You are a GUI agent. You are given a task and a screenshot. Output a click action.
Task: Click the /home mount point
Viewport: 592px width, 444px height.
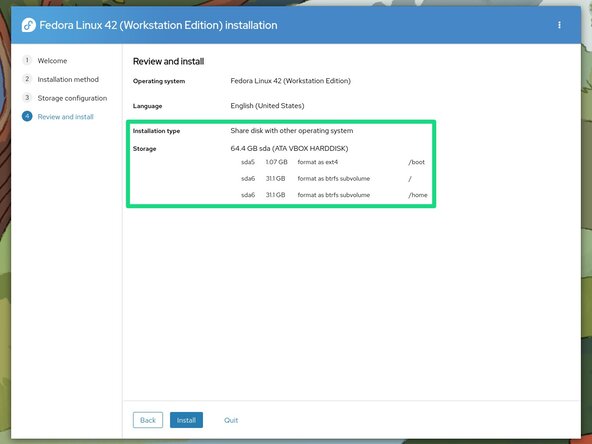418,195
